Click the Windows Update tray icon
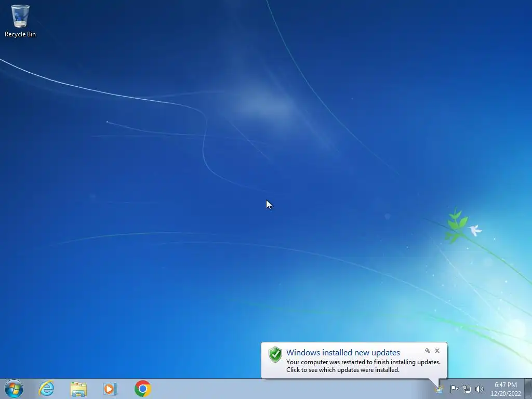This screenshot has height=399, width=532. (440, 389)
